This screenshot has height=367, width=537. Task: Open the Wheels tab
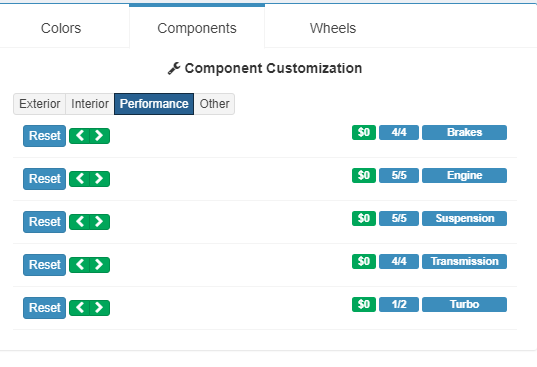[333, 28]
